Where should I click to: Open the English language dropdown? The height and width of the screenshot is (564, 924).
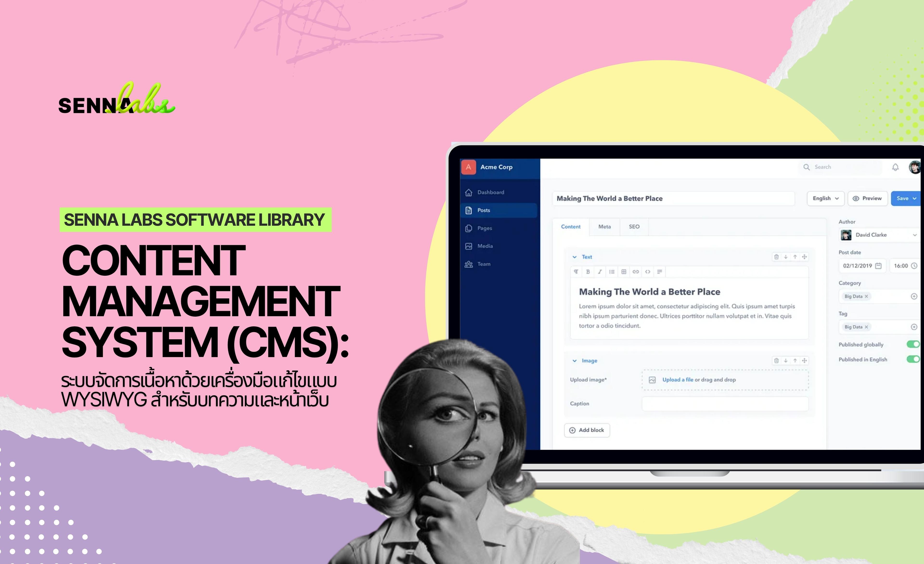pyautogui.click(x=825, y=198)
